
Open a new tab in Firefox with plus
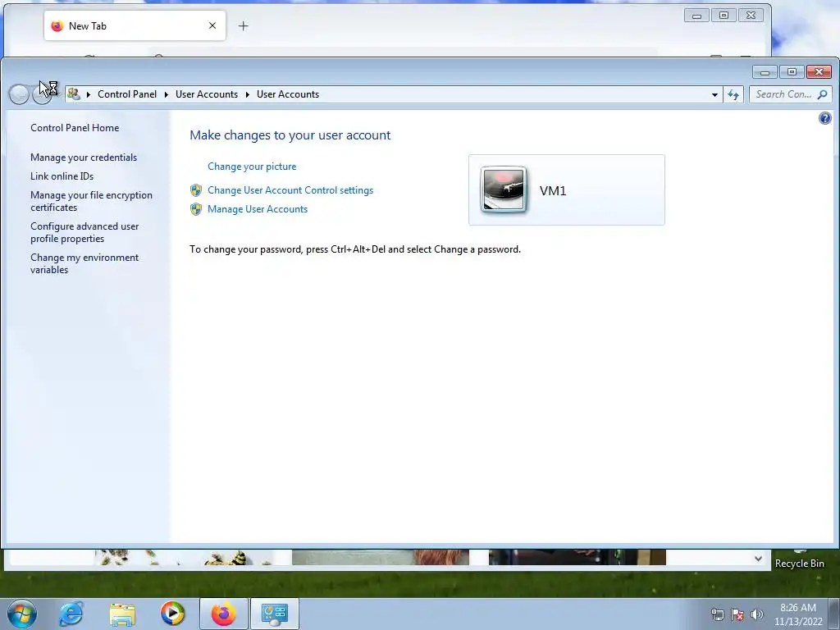pos(243,25)
